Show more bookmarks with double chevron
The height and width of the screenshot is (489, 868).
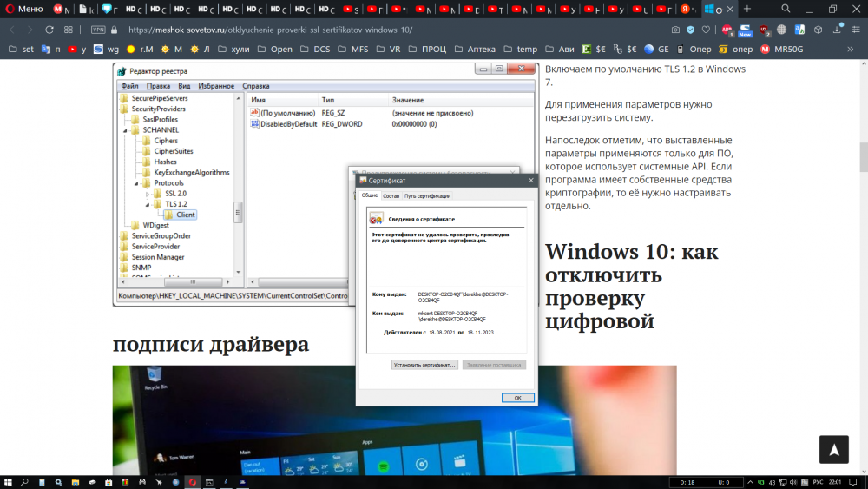[x=851, y=50]
